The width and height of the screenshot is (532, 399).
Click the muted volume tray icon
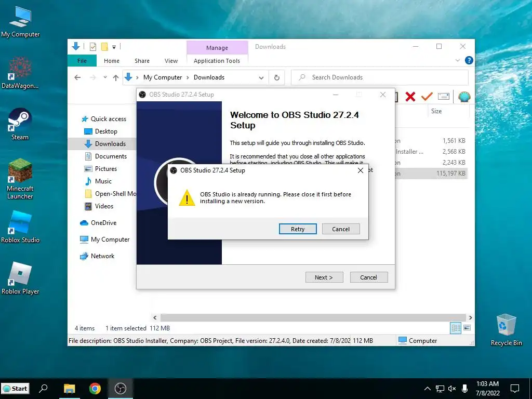(452, 389)
